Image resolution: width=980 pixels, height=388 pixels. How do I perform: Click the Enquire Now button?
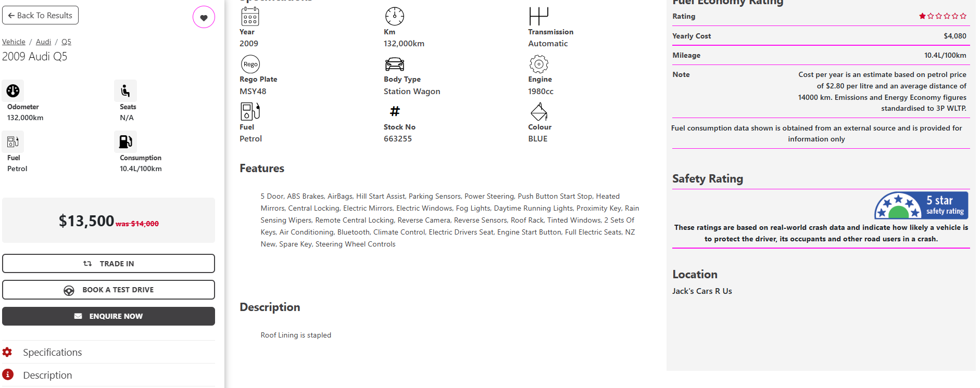click(x=108, y=316)
